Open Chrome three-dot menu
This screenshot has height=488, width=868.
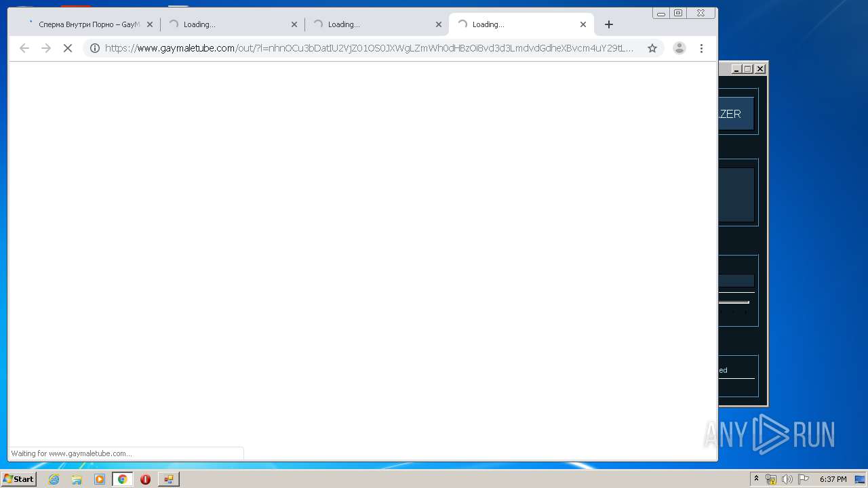pyautogui.click(x=701, y=48)
